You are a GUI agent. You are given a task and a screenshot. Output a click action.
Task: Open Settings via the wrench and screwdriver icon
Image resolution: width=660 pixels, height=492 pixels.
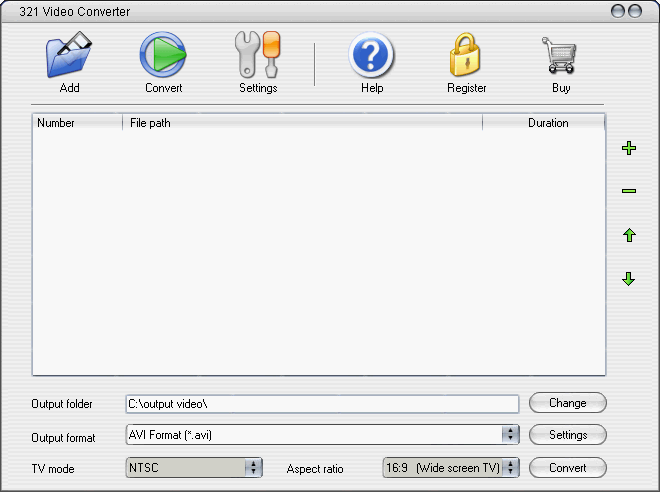[258, 54]
